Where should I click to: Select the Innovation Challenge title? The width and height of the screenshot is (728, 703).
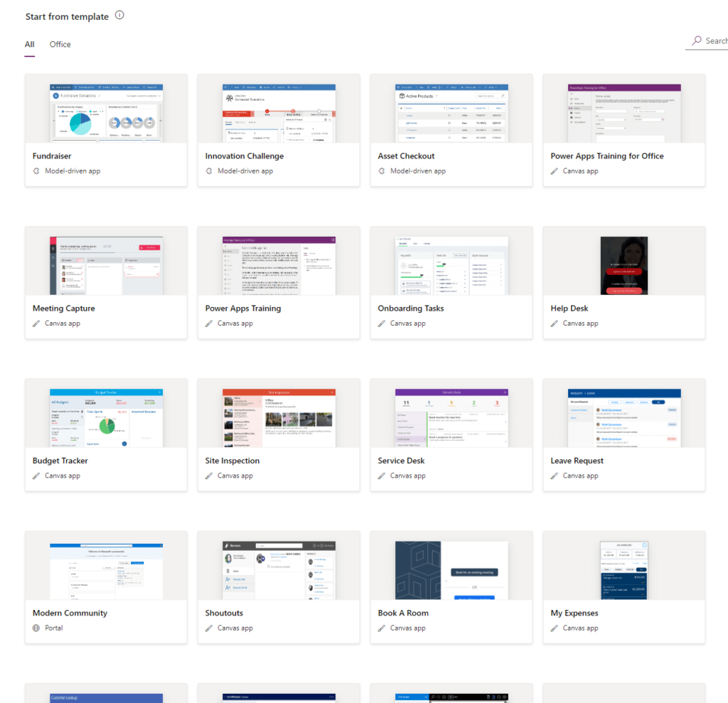[245, 156]
